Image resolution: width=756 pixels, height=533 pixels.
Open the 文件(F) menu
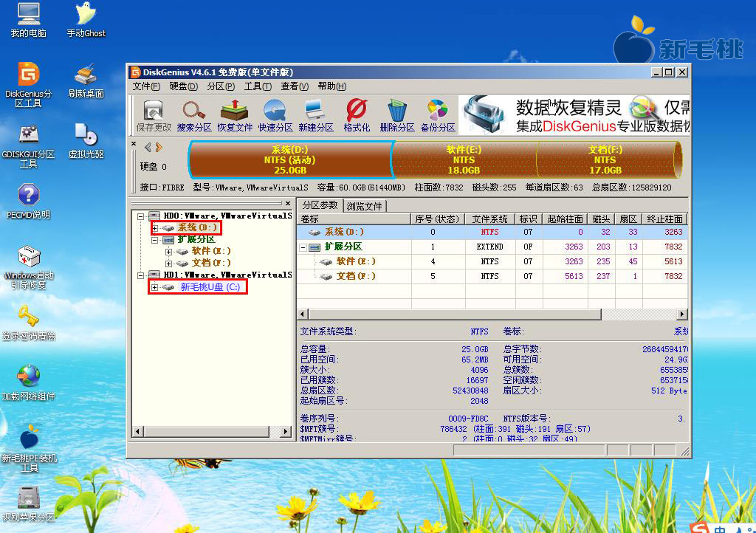click(x=146, y=86)
